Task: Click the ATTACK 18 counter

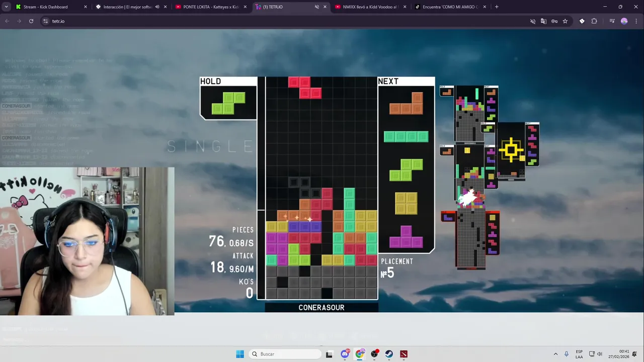Action: coord(232,263)
